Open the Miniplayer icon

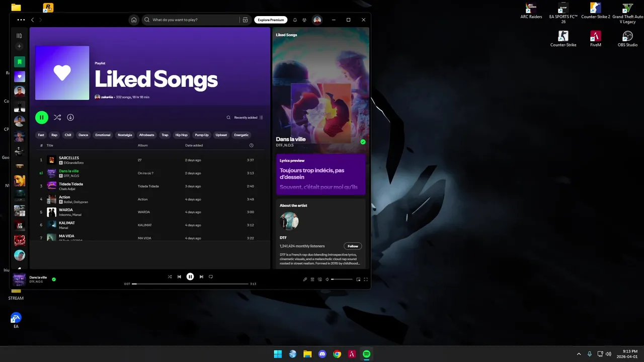pos(358,279)
